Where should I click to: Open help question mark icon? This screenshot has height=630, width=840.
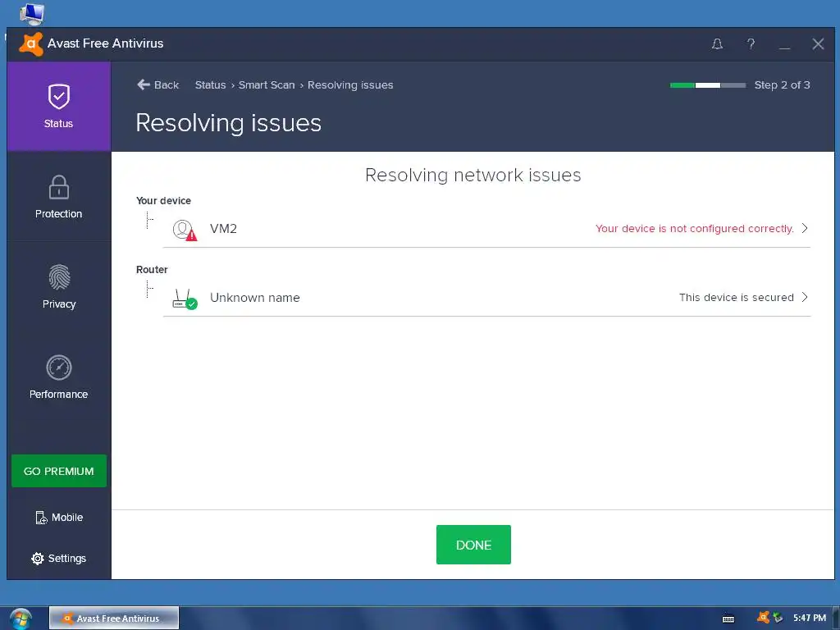751,44
